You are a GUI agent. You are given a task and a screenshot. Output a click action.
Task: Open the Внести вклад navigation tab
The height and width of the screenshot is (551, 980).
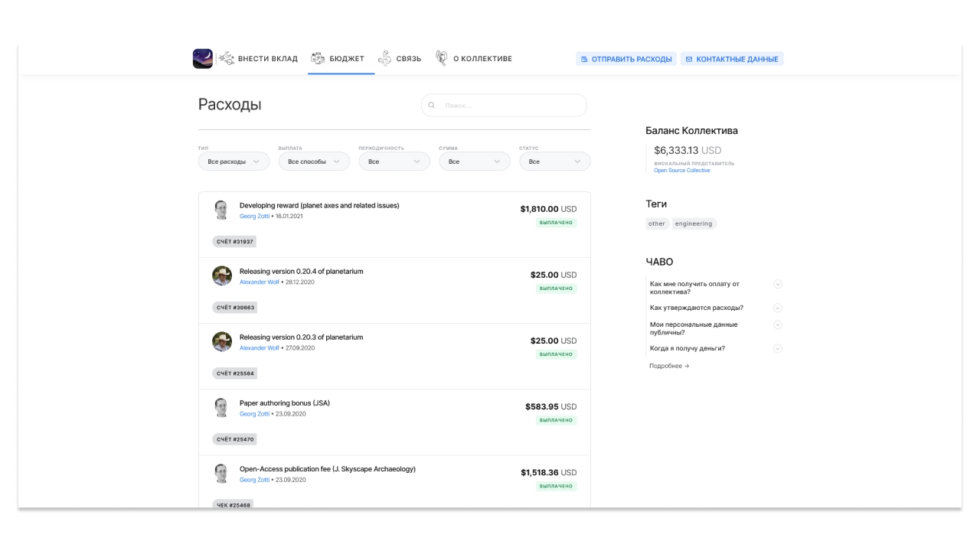tap(259, 59)
